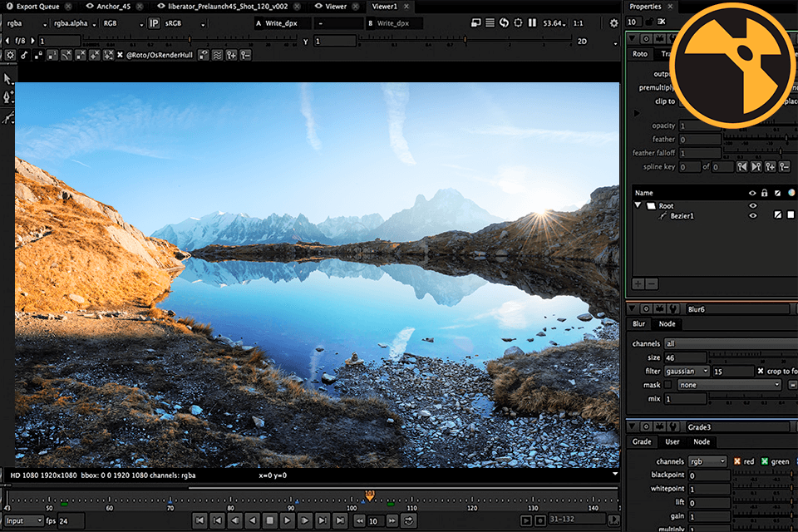Step forward one frame

[x=305, y=520]
